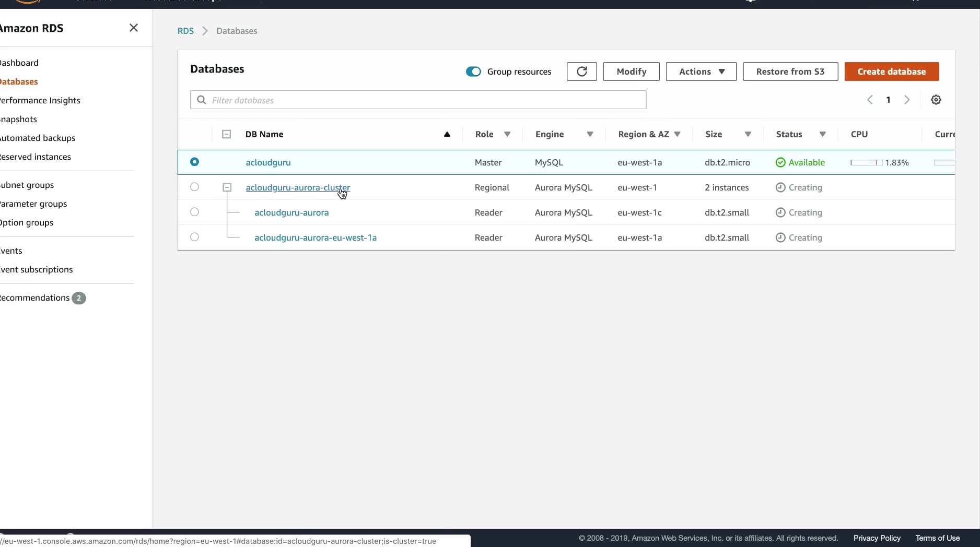980x547 pixels.
Task: Click the db.t2.micro size cell
Action: [x=727, y=162]
